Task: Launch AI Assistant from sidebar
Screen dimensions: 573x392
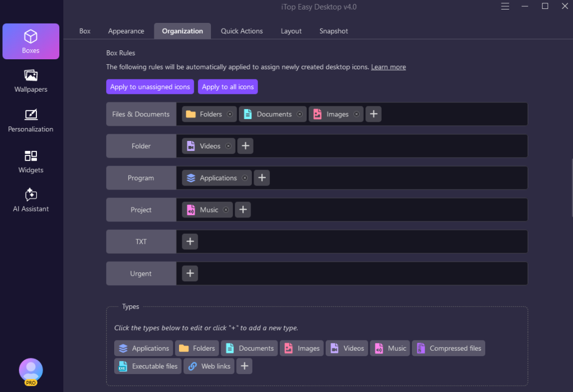Action: (x=31, y=201)
